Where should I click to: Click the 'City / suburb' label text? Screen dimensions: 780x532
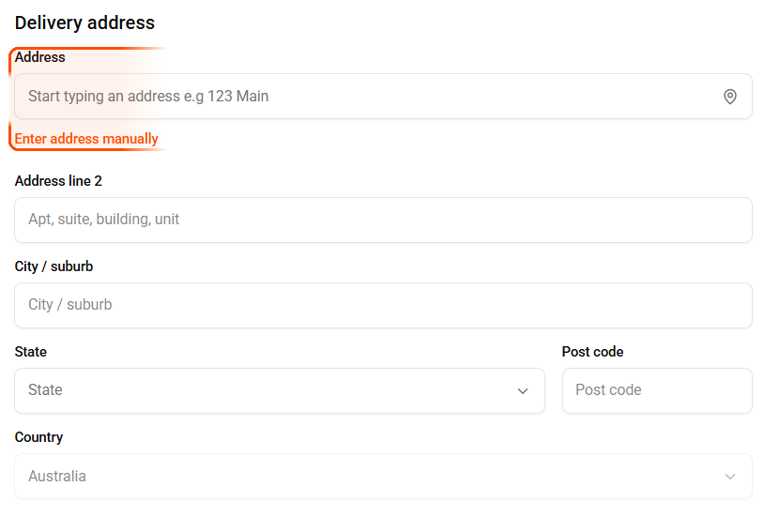[x=54, y=266]
